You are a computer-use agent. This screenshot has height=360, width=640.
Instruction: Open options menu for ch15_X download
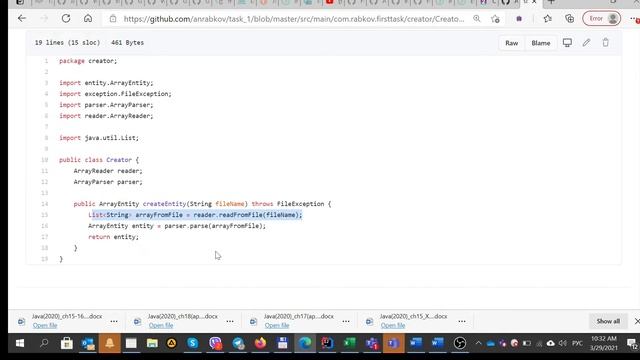(462, 321)
